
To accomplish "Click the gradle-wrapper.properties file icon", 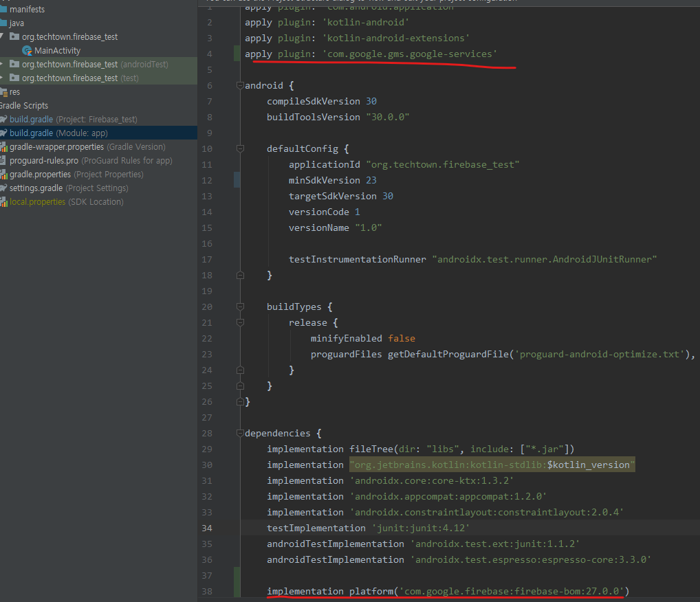I will click(3, 147).
